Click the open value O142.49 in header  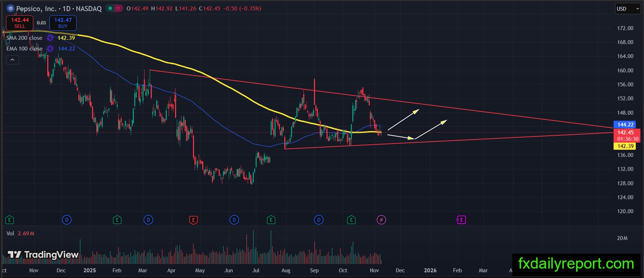[x=137, y=9]
